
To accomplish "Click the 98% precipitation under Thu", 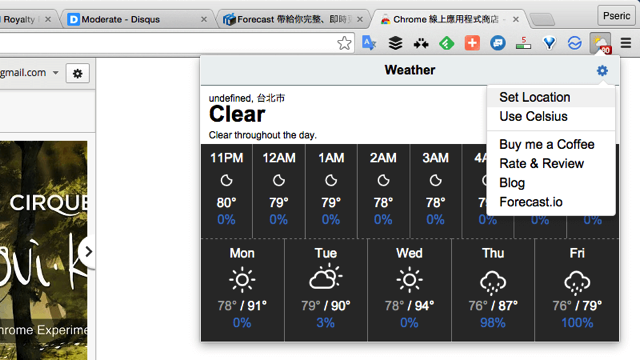I will tap(493, 323).
